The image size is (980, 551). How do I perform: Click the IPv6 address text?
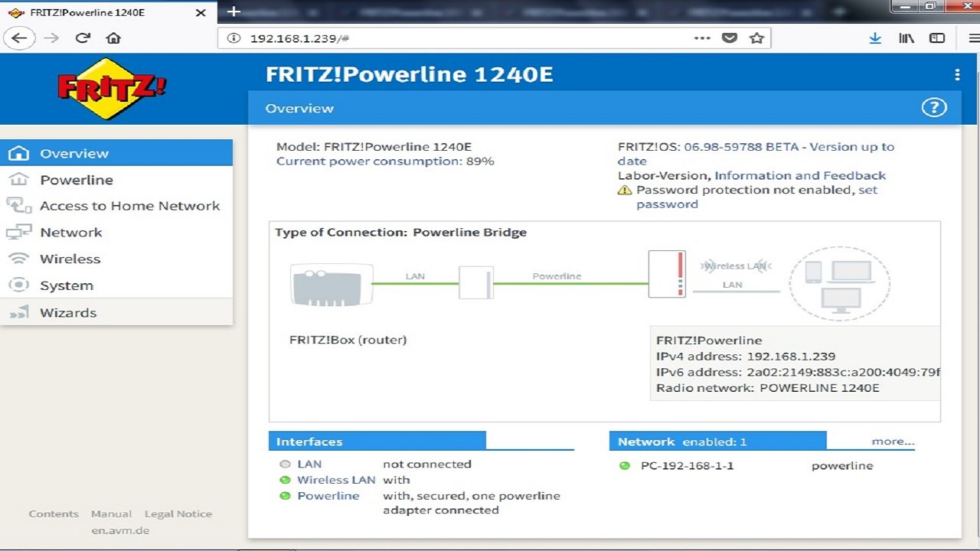point(798,372)
